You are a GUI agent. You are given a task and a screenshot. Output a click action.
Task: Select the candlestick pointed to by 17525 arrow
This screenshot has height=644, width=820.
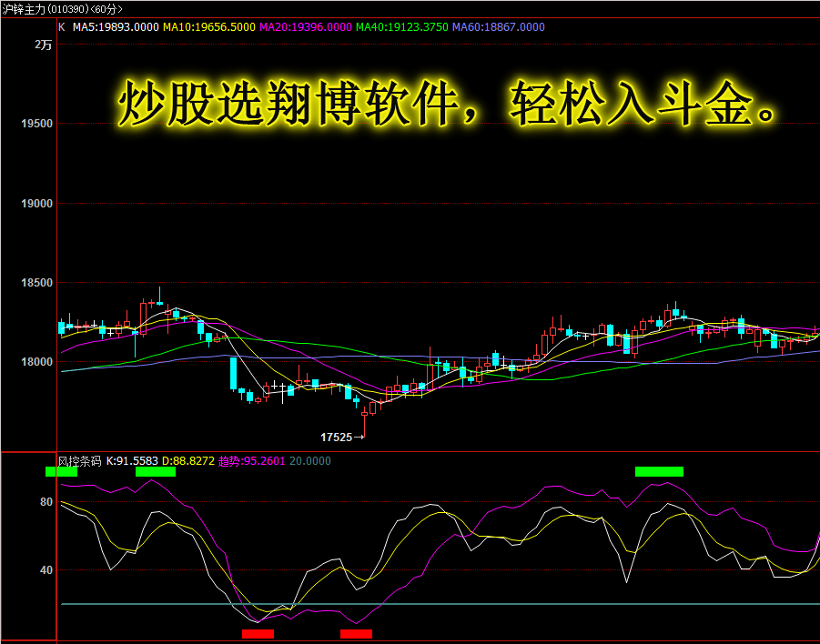[365, 424]
